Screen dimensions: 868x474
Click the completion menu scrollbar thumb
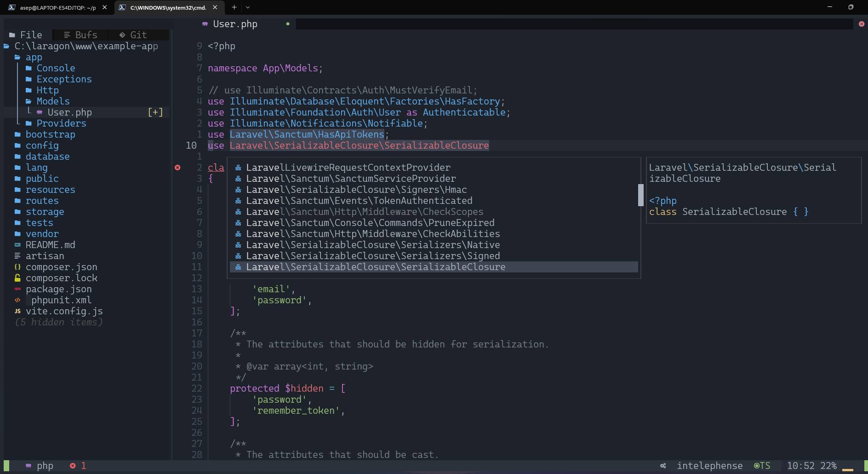pos(640,195)
